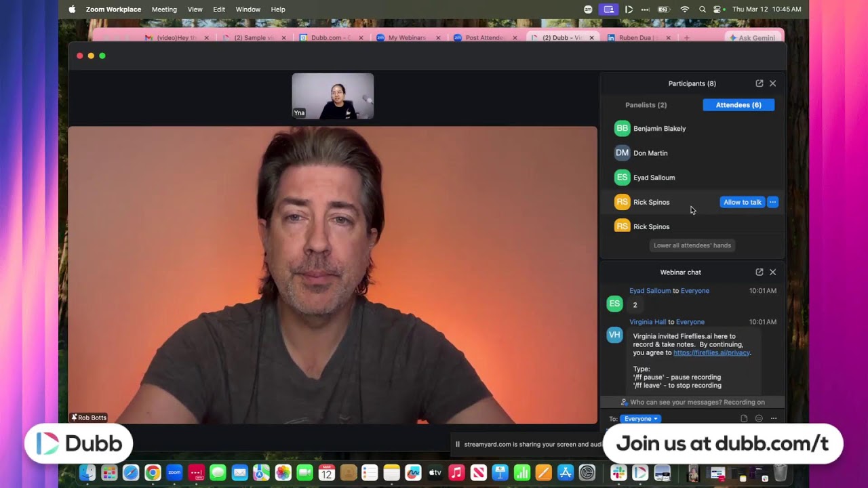
Task: Open the View menu
Action: pyautogui.click(x=195, y=9)
